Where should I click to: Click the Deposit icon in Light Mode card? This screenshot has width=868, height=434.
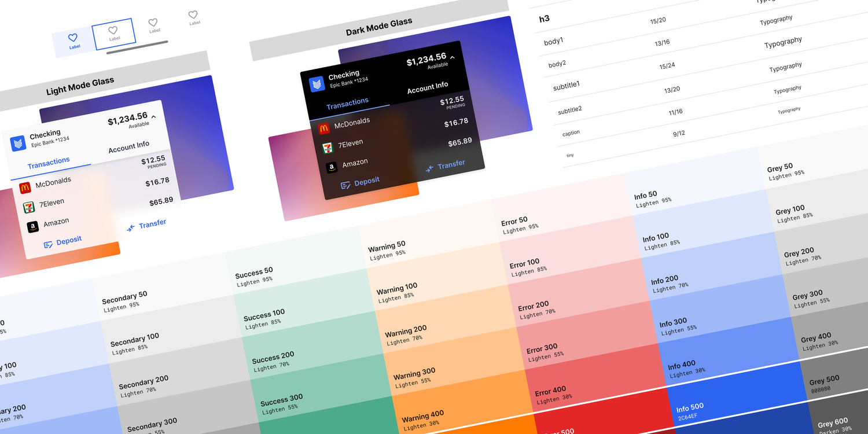tap(49, 245)
